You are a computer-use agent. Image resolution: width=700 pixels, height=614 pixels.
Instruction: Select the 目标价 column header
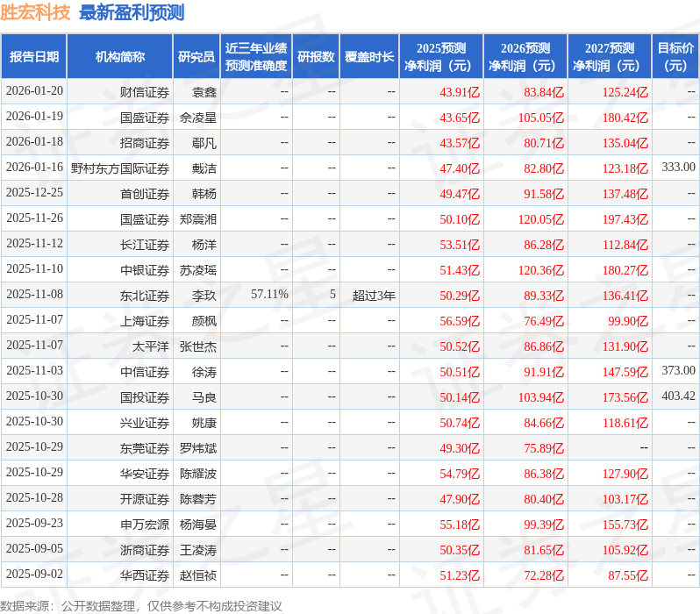675,57
